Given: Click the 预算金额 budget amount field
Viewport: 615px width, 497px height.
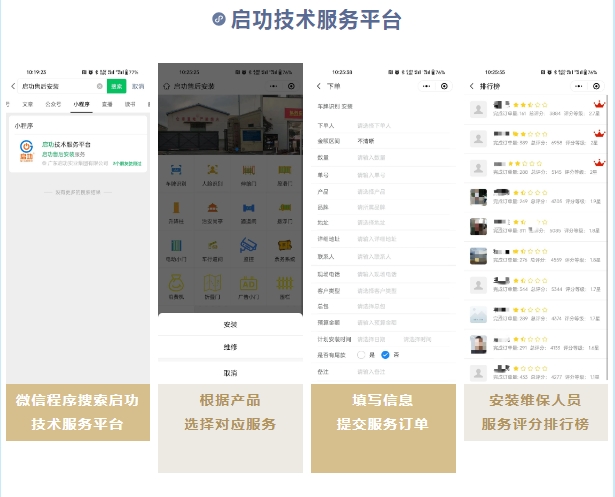Looking at the screenshot, I should (383, 322).
